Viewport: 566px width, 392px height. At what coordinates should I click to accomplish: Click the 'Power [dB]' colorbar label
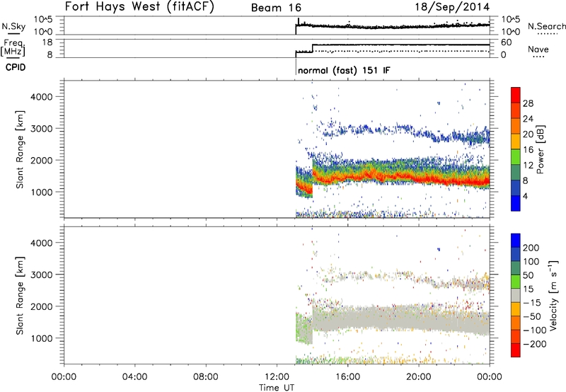click(x=541, y=150)
